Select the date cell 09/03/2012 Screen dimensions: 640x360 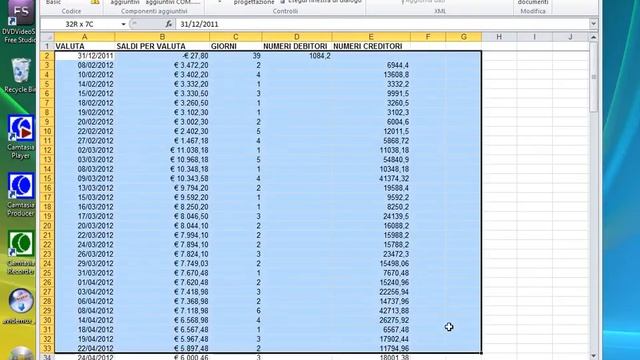84,178
